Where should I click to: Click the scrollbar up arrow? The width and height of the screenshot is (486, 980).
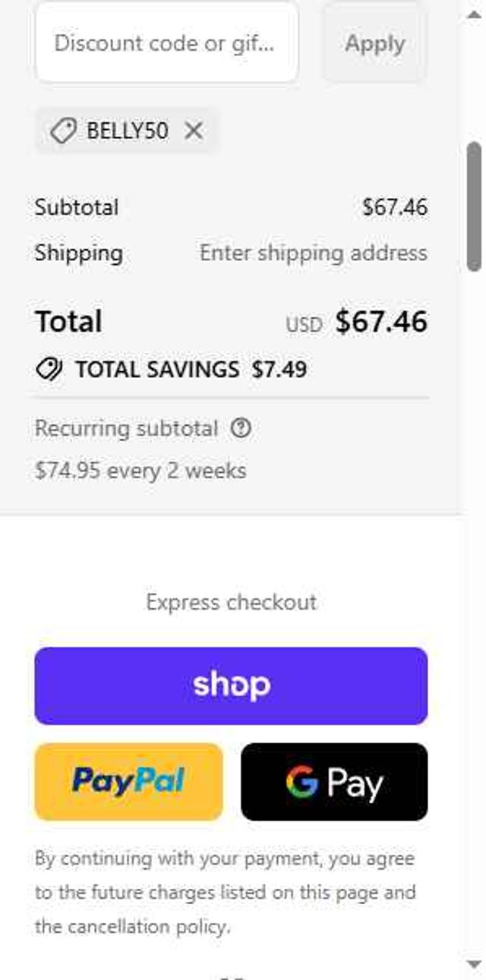474,14
